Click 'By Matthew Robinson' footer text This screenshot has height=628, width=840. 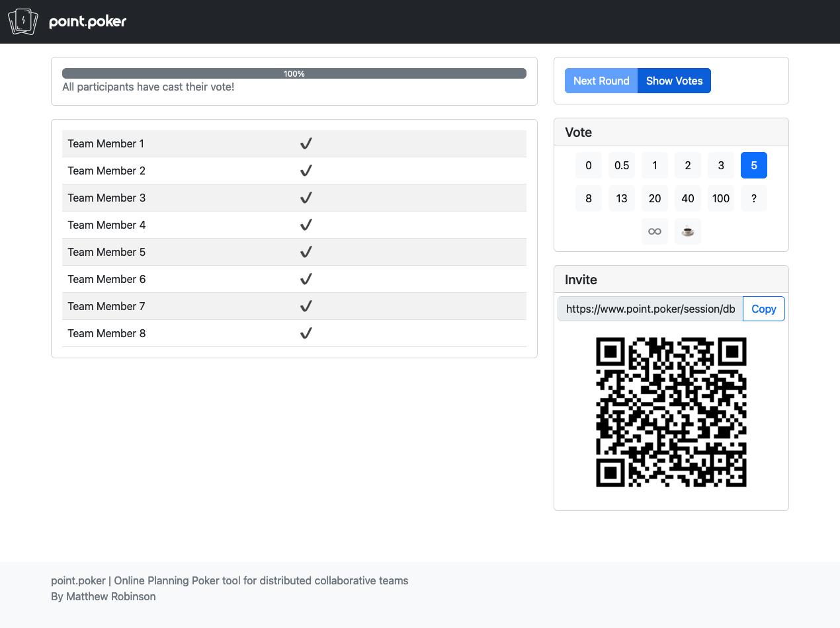coord(103,596)
